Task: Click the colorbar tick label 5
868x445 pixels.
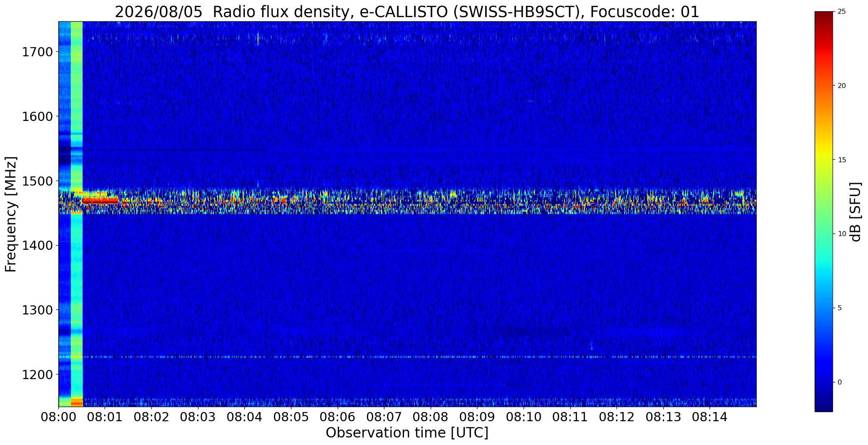Action: point(840,308)
